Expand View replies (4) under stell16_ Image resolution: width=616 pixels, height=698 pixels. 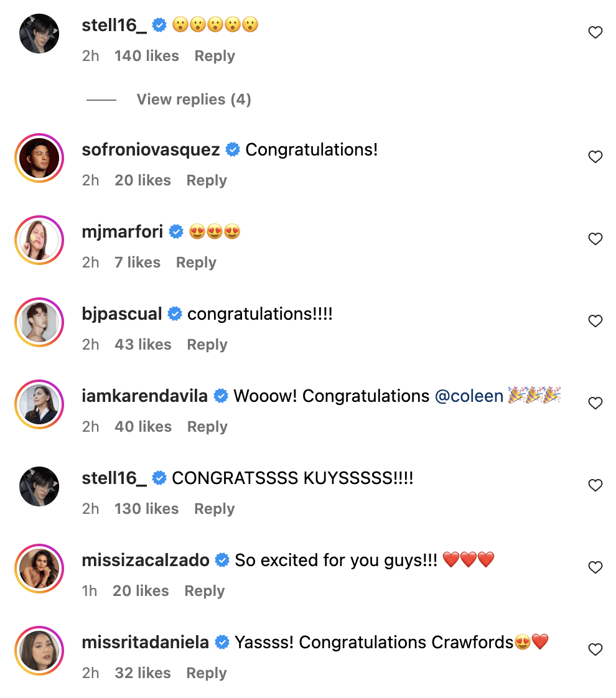tap(194, 100)
